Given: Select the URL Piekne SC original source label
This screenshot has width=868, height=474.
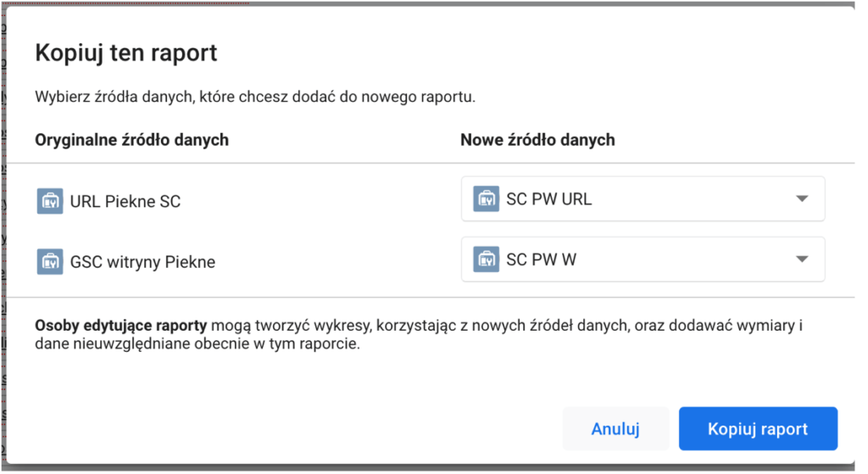Looking at the screenshot, I should point(125,202).
